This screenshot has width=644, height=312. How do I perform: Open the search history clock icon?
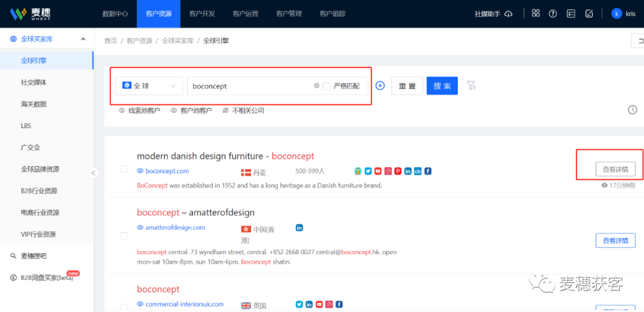coord(633,110)
